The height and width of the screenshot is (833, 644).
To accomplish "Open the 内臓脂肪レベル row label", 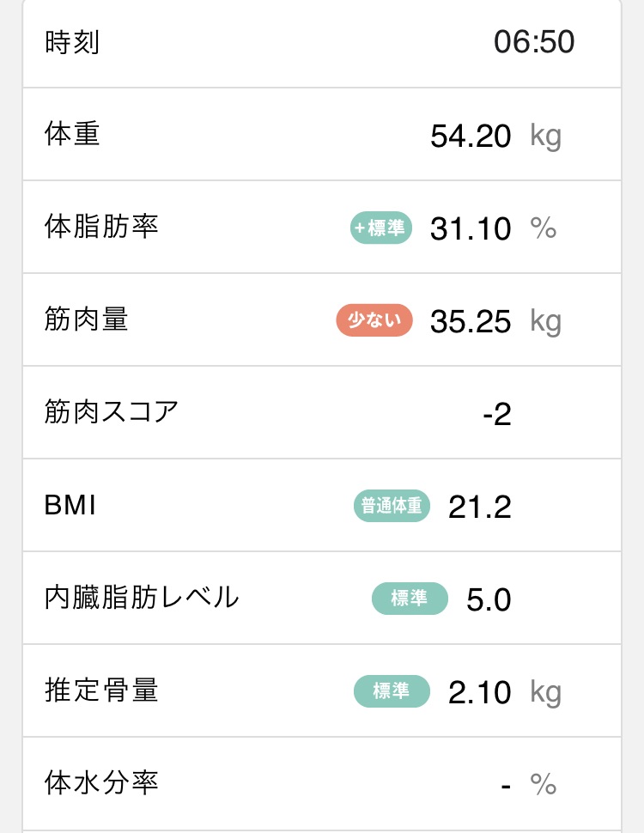I will [142, 597].
